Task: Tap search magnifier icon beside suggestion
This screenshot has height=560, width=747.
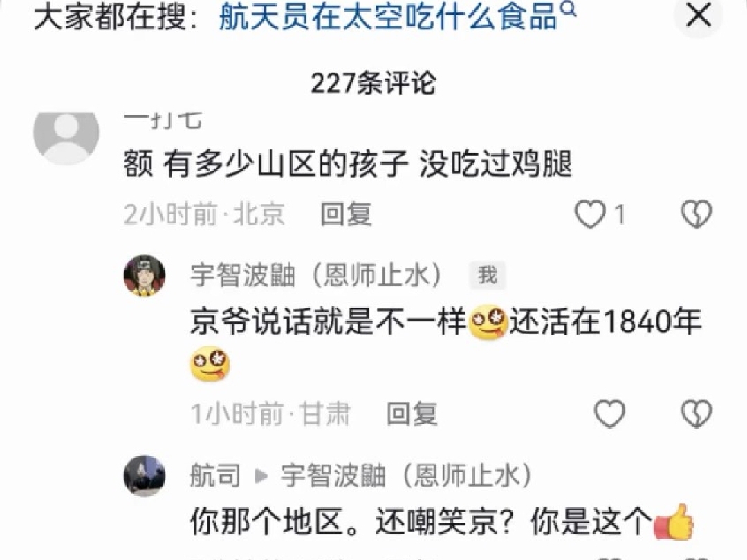Action: (569, 10)
